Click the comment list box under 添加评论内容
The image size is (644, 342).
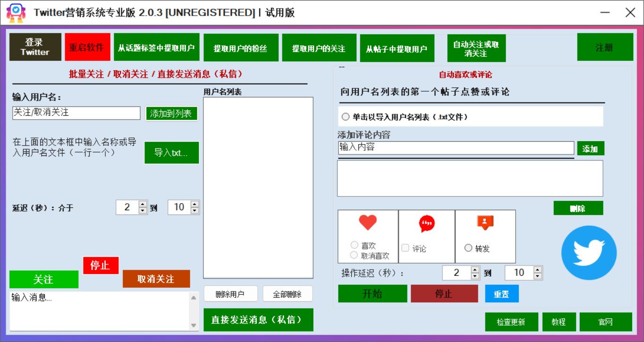tap(470, 179)
